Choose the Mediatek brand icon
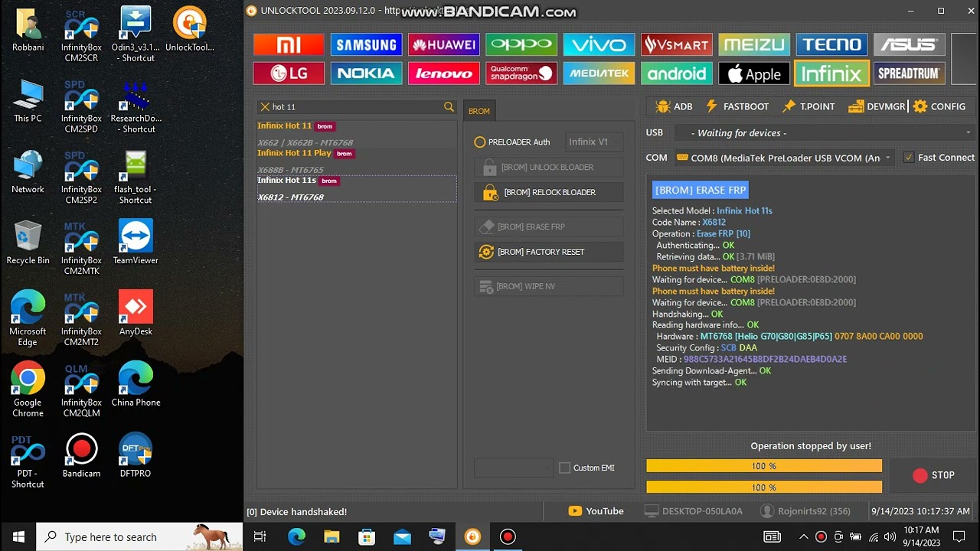980x551 pixels. 599,73
